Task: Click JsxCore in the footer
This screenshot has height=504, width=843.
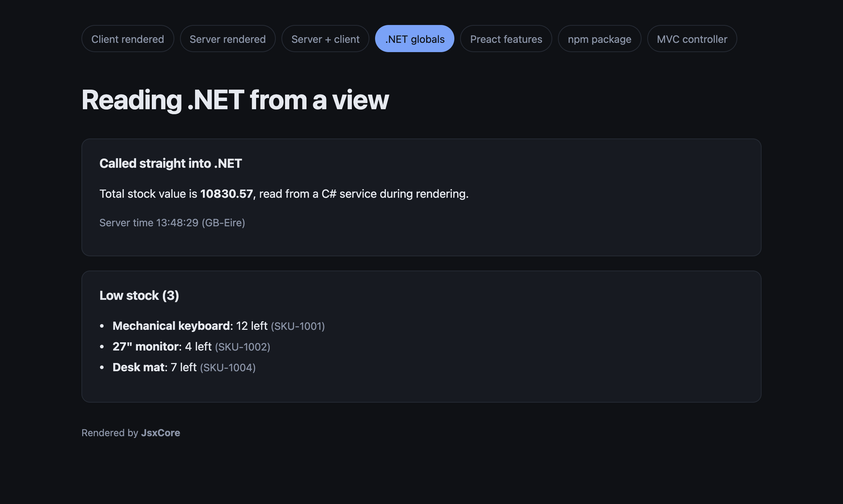Action: (160, 433)
